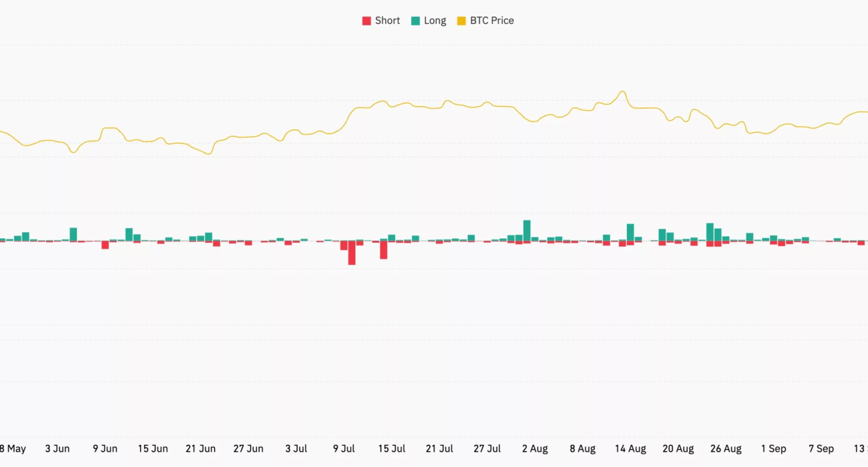Select the tallest red Short bar near 9 Jul
Image resolution: width=868 pixels, height=467 pixels.
pyautogui.click(x=352, y=253)
